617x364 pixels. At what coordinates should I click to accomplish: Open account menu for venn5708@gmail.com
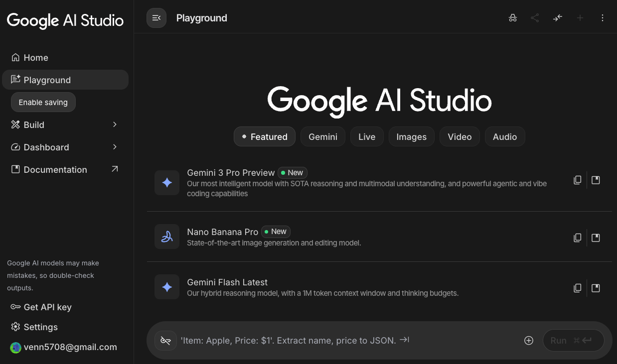[x=64, y=347]
